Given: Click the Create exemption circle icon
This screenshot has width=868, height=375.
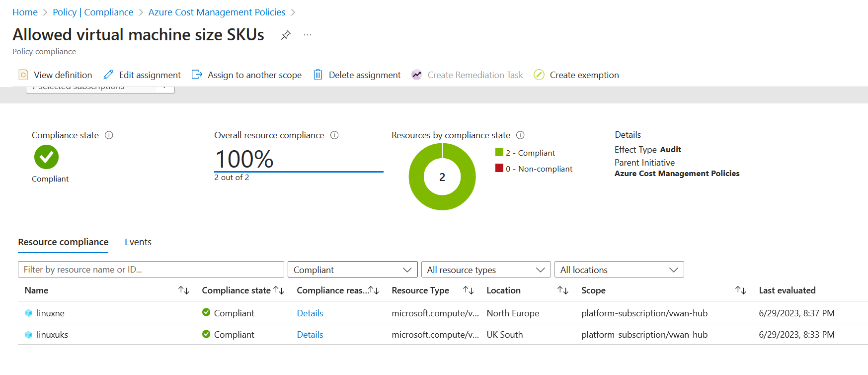Looking at the screenshot, I should pos(539,75).
